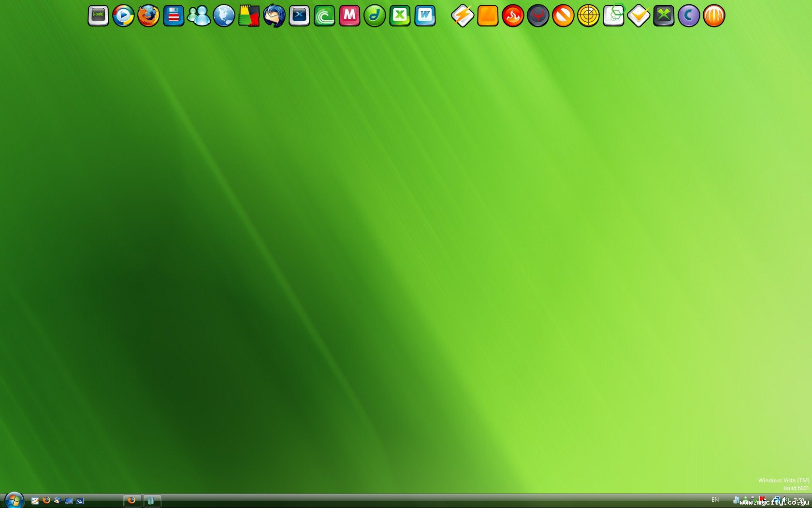
Task: Launch Windows Media Player from the dock
Action: click(x=123, y=15)
